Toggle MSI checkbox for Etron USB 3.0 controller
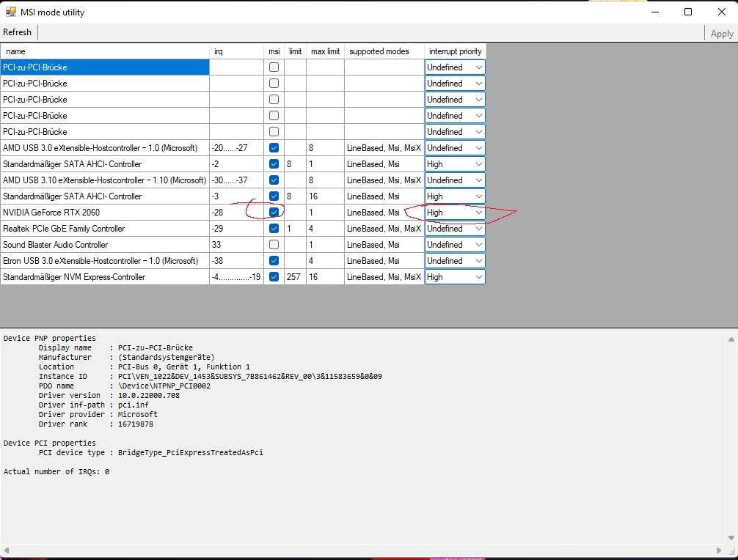The width and height of the screenshot is (738, 560). point(274,260)
